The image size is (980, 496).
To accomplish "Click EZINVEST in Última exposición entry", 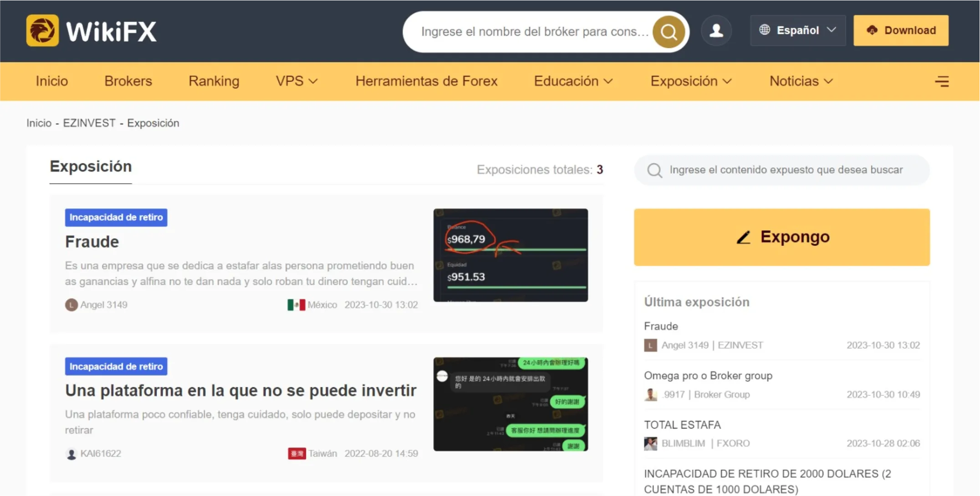I will coord(740,345).
